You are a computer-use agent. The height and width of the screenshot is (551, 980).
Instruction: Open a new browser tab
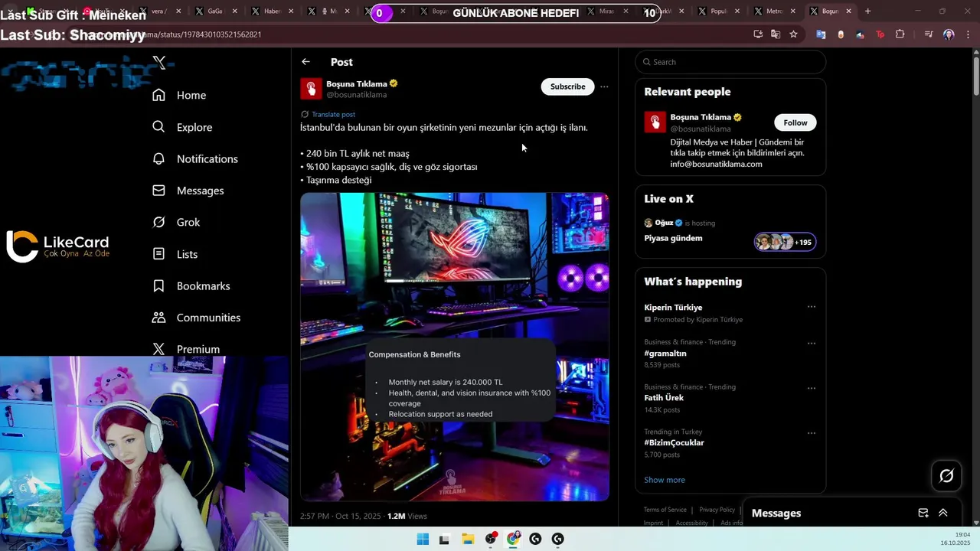pyautogui.click(x=867, y=11)
